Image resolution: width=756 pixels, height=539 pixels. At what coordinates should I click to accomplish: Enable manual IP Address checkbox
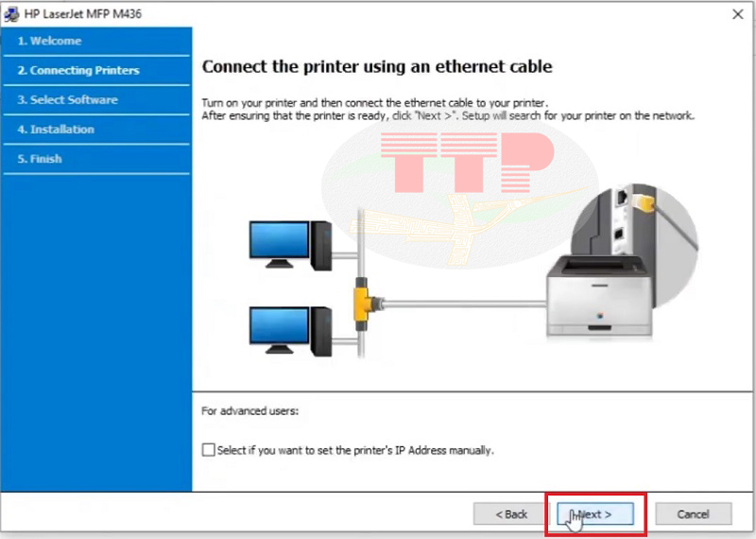tap(208, 450)
